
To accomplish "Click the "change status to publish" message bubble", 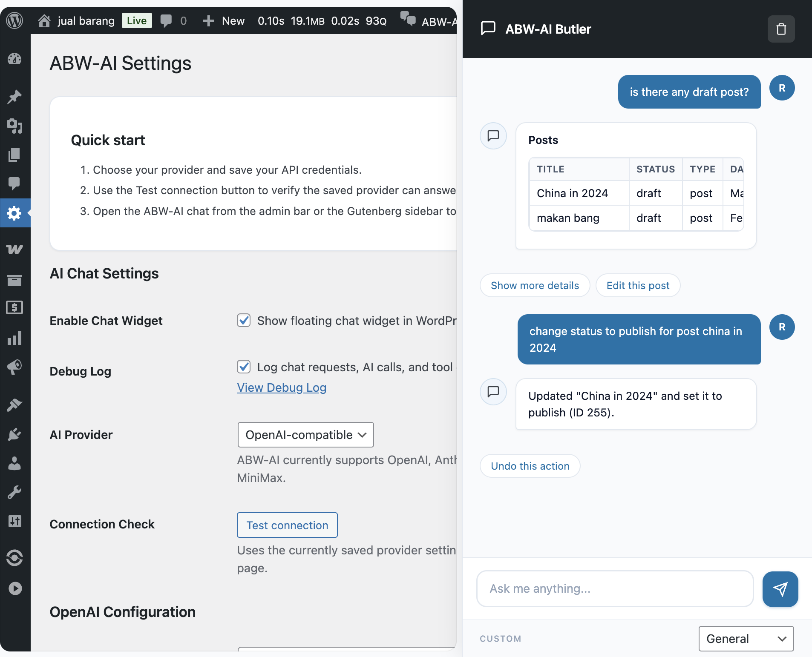I will coord(639,339).
